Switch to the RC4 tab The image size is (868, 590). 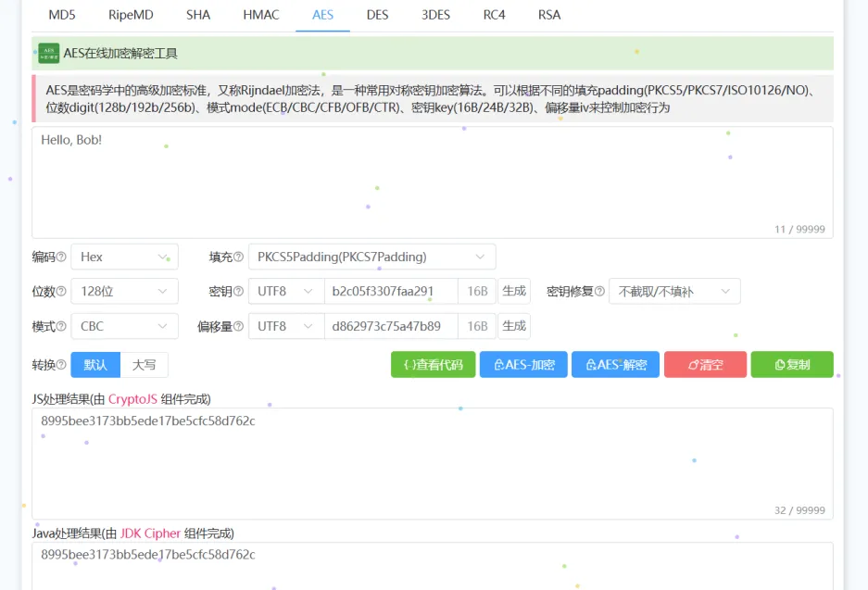[495, 15]
